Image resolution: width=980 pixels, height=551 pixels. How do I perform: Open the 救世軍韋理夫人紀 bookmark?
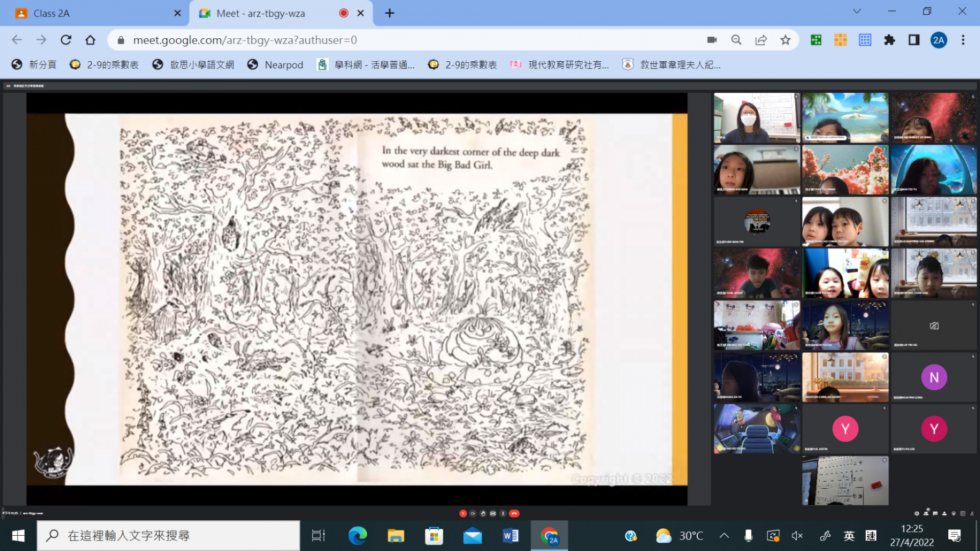(671, 65)
